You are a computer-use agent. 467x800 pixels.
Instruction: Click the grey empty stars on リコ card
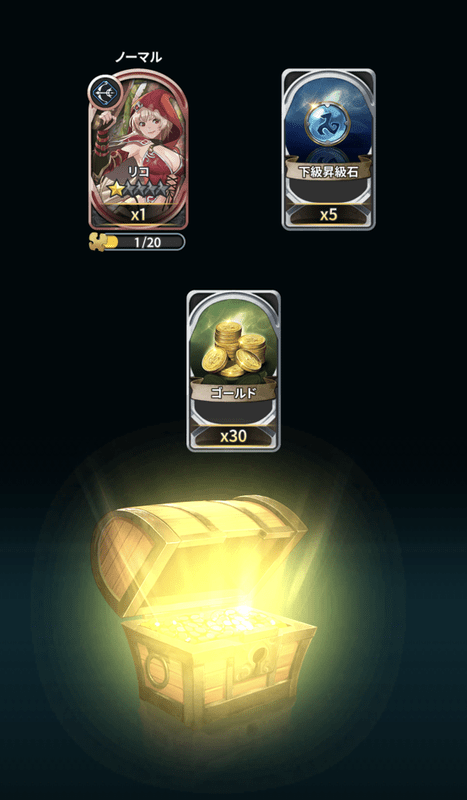(147, 189)
